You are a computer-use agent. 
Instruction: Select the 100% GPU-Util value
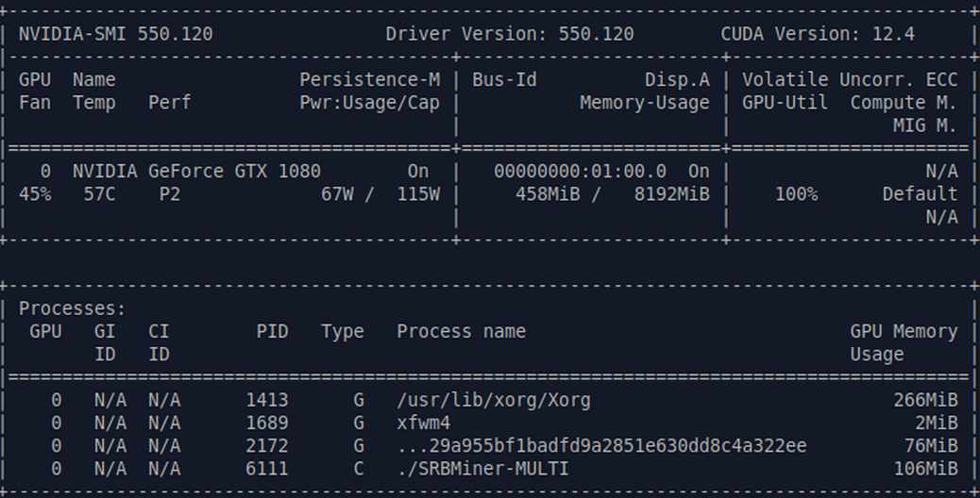click(796, 194)
